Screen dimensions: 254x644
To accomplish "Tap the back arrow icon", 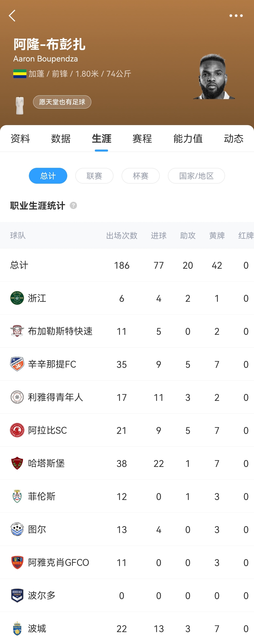I will (12, 16).
